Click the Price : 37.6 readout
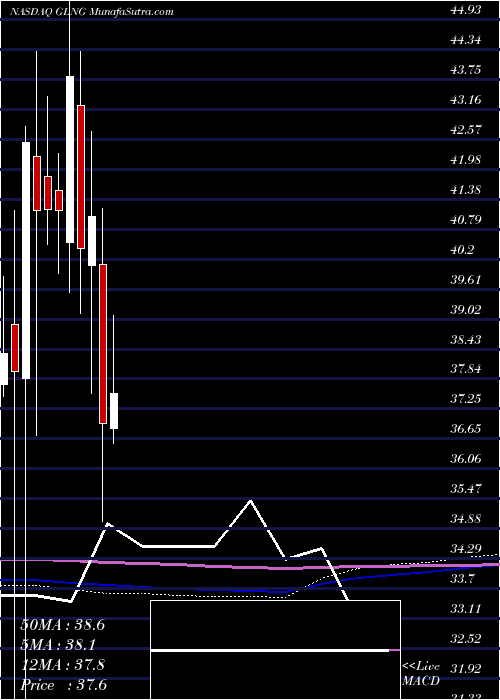 tap(62, 685)
